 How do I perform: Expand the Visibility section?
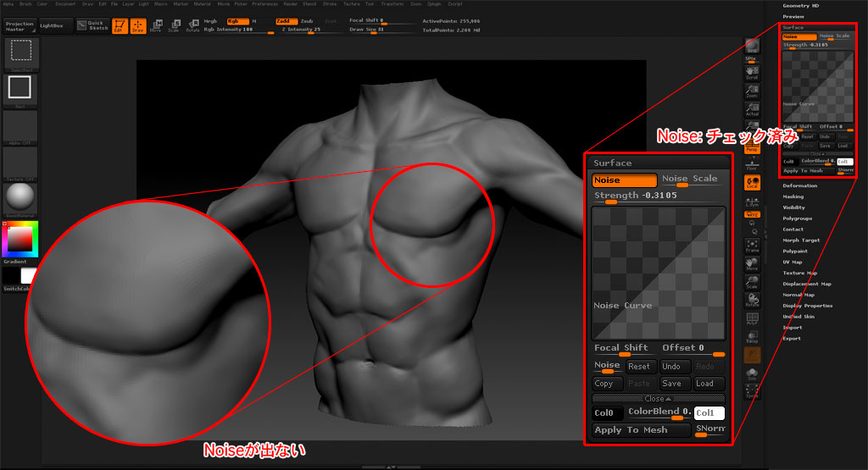coord(793,207)
